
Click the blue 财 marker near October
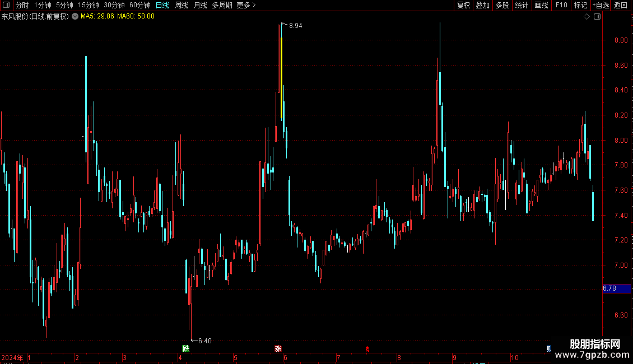pos(549,349)
